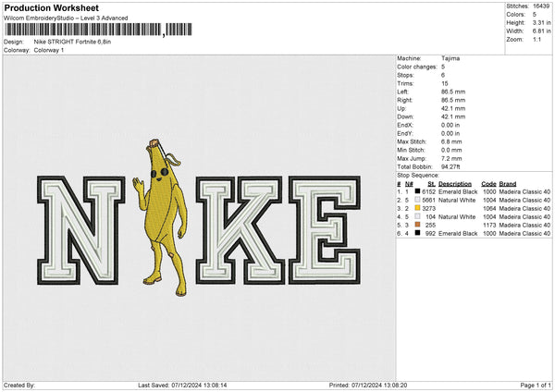The height and width of the screenshot is (392, 555).
Task: Click the white swatch beside stitch count 104
Action: [418, 216]
